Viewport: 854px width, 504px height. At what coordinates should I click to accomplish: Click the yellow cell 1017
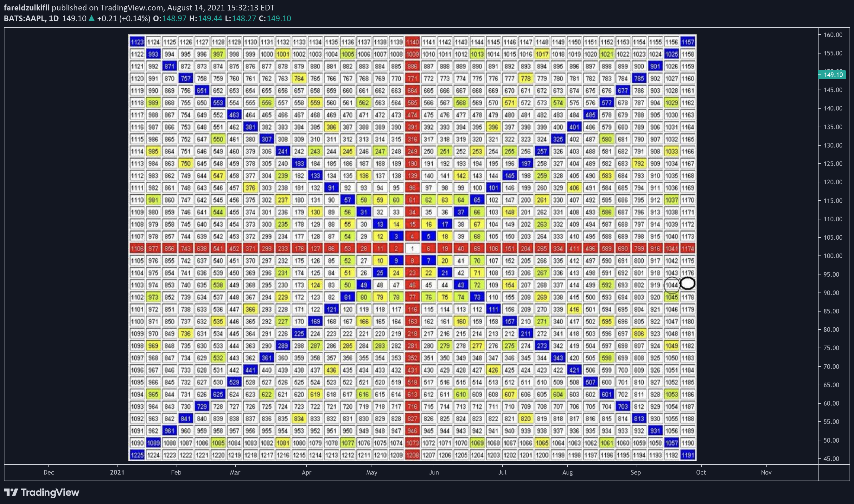coord(542,54)
